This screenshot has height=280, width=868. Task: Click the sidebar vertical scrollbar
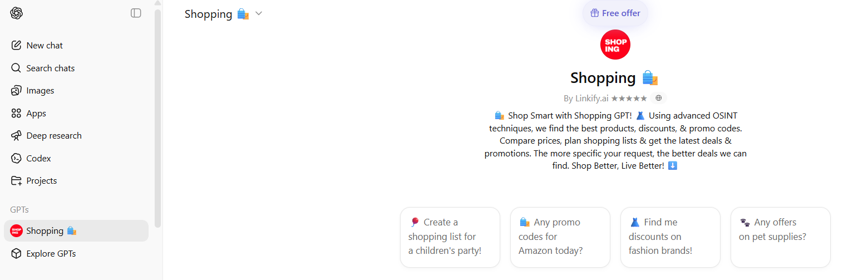click(x=158, y=111)
